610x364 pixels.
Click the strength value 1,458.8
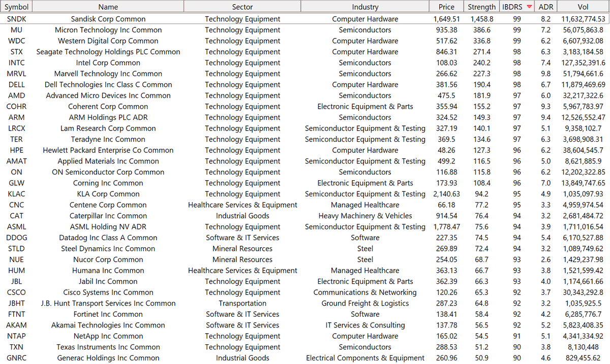point(481,19)
